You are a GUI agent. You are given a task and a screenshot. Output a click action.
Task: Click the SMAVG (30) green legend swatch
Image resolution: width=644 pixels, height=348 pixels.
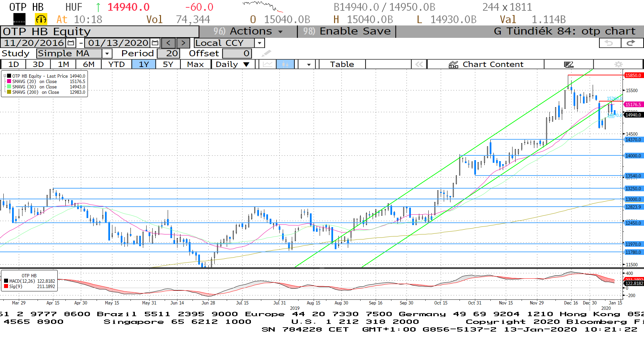coord(9,87)
